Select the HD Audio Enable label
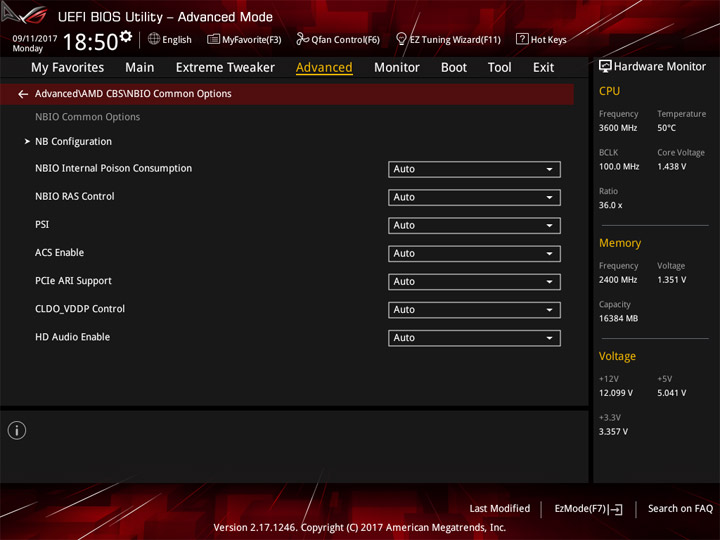The image size is (720, 540). (73, 337)
